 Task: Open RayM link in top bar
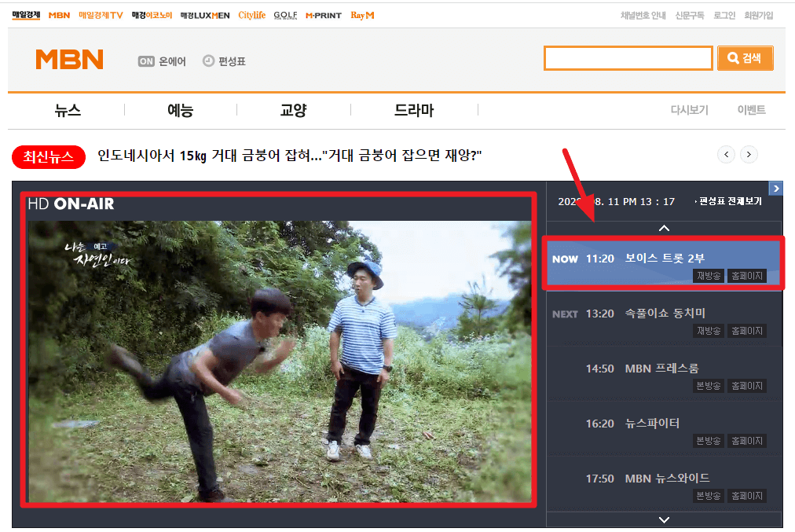(x=362, y=15)
